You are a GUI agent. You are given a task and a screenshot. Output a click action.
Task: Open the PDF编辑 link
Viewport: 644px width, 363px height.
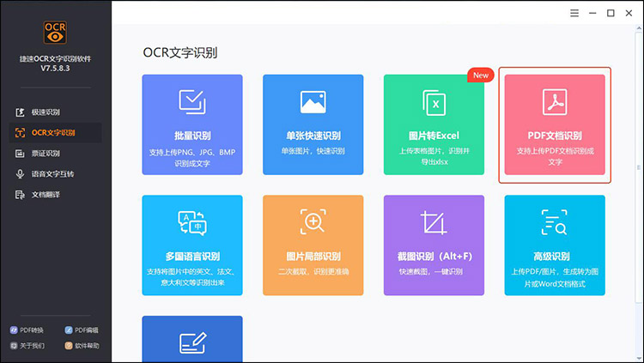click(82, 330)
